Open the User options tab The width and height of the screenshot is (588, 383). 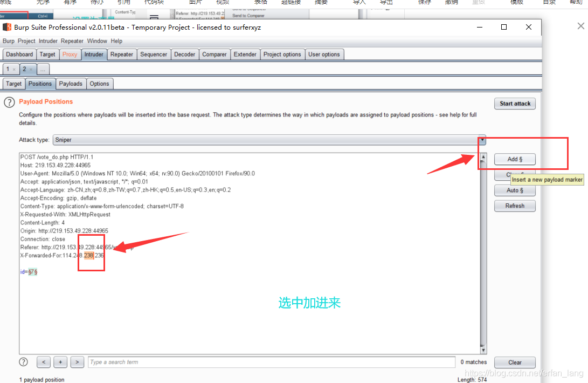point(324,54)
